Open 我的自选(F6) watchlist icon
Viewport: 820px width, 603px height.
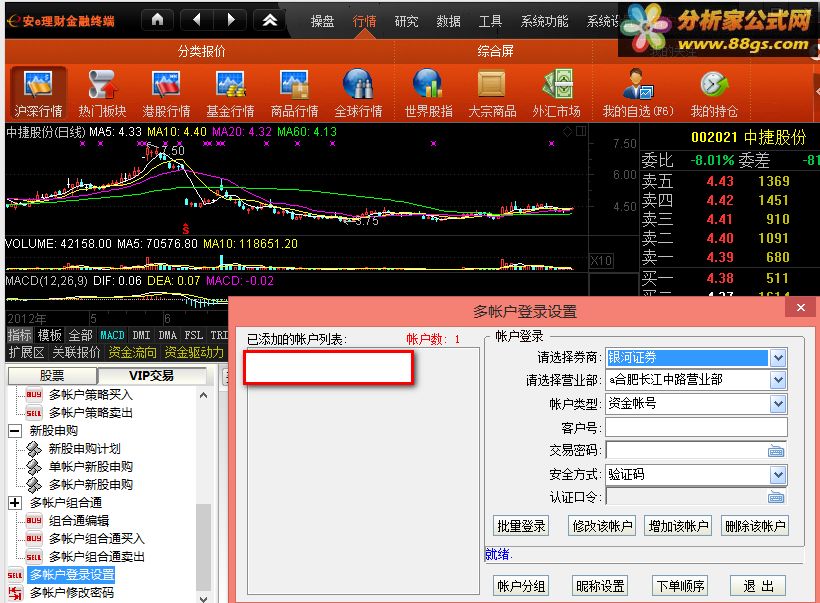pyautogui.click(x=638, y=92)
